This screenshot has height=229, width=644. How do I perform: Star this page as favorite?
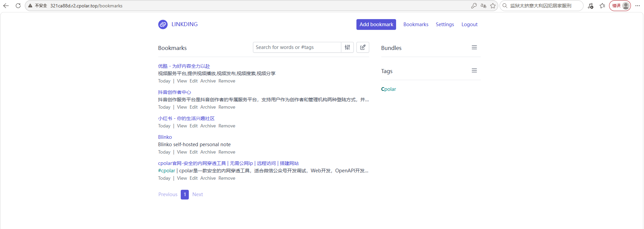pos(493,6)
